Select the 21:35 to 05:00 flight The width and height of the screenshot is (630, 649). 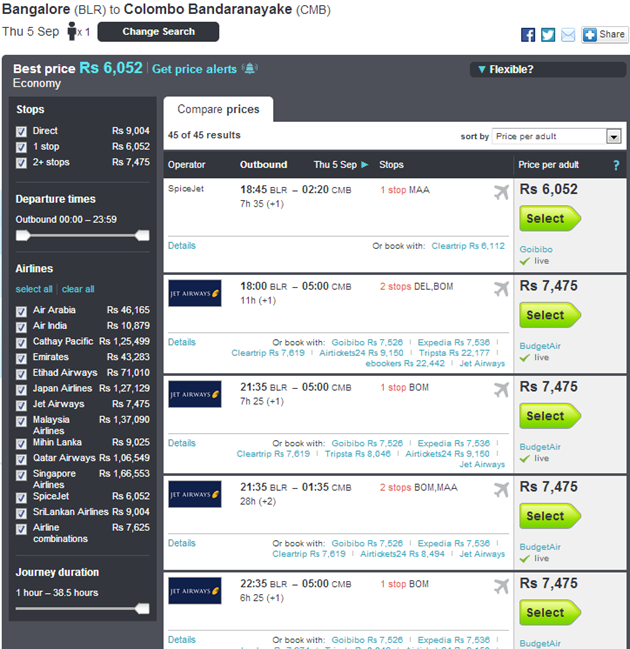(x=550, y=416)
